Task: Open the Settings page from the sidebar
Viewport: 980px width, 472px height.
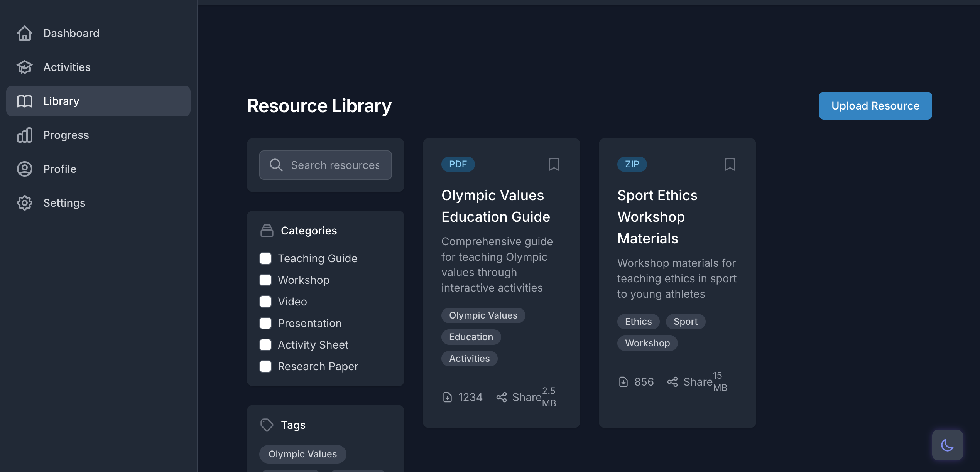Action: (x=64, y=203)
